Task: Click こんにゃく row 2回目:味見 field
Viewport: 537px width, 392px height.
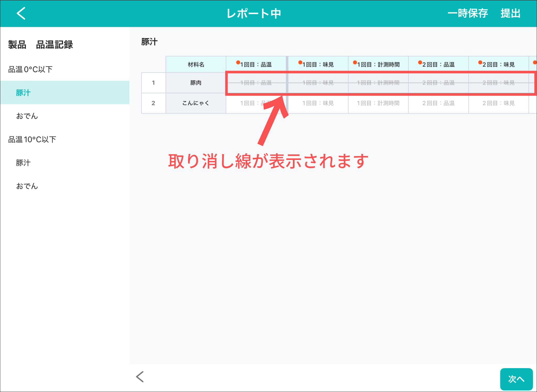Action: pos(498,103)
